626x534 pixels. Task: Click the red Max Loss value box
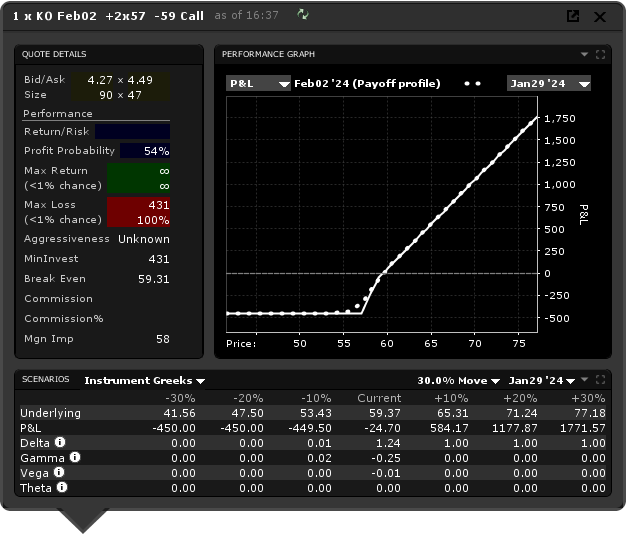(138, 212)
